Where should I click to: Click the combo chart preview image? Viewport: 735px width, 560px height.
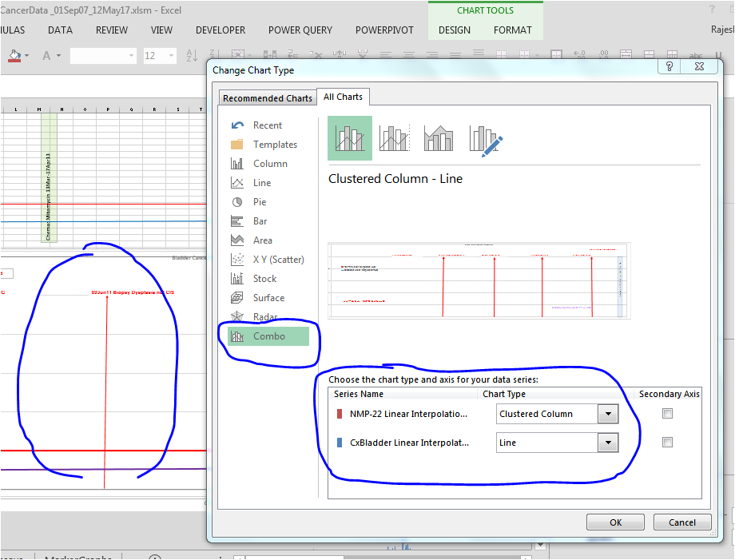pos(479,280)
